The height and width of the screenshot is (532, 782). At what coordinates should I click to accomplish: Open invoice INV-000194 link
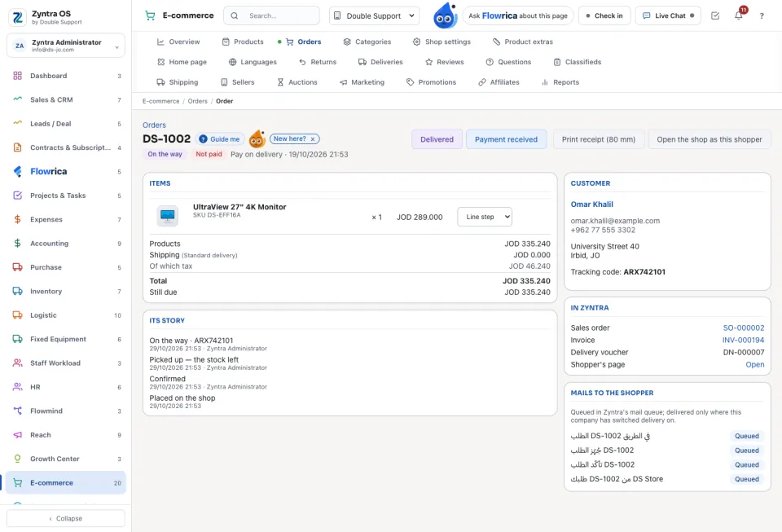[743, 340]
